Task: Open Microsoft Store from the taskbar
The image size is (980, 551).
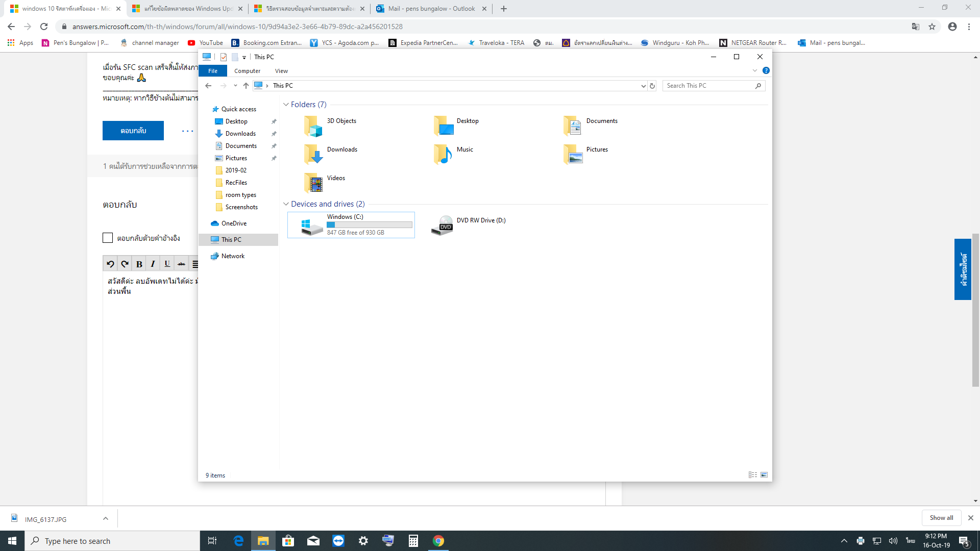Action: (x=288, y=541)
